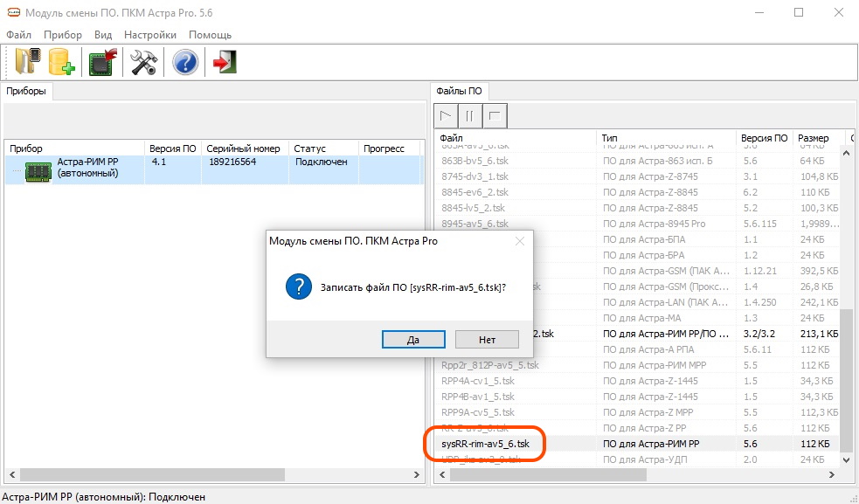Open settings via wrench and hammer icon
Screen dimensions: 859x504
click(143, 62)
